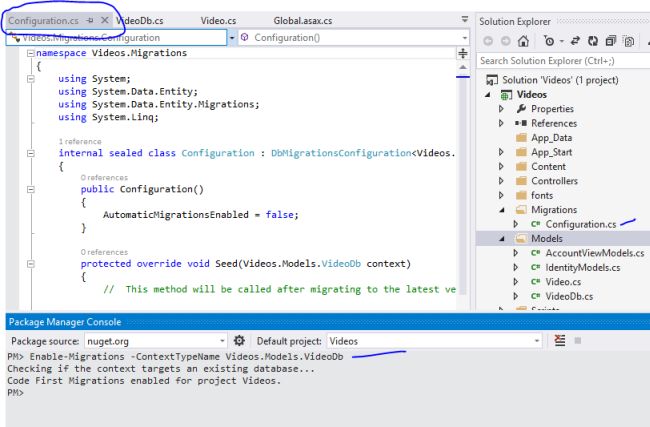Expand the IdentityModels.cs node
650x427 pixels.
[x=516, y=267]
